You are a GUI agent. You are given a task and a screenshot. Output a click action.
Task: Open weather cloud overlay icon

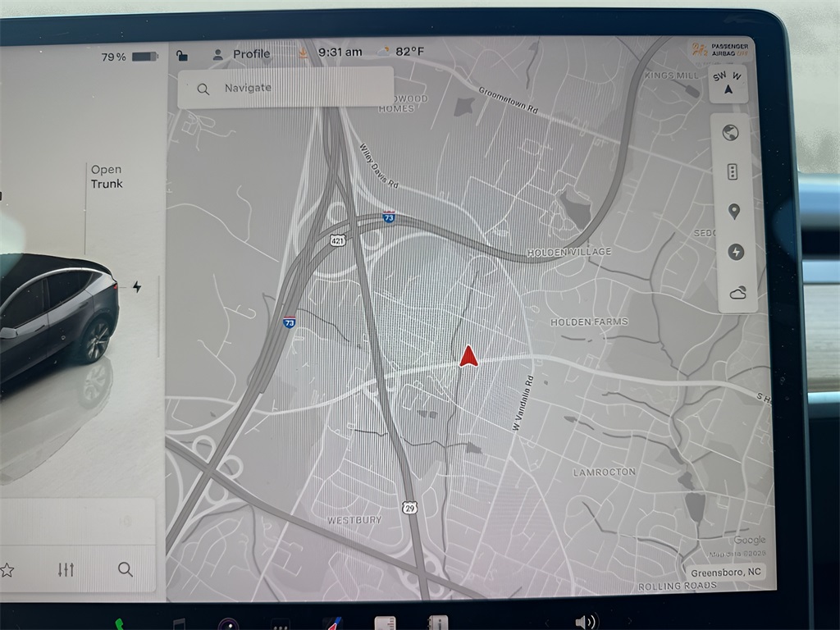click(737, 293)
